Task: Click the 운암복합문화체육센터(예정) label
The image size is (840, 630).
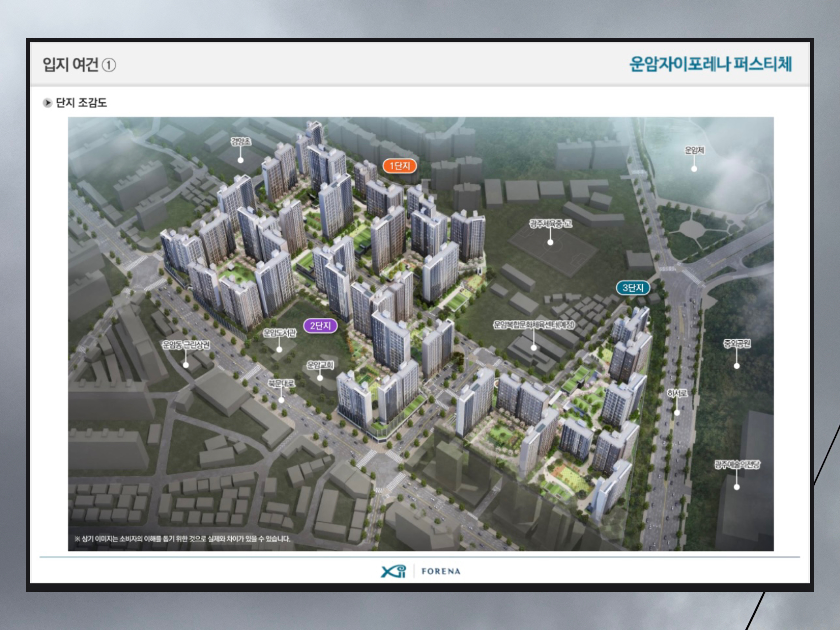Action: click(x=534, y=325)
